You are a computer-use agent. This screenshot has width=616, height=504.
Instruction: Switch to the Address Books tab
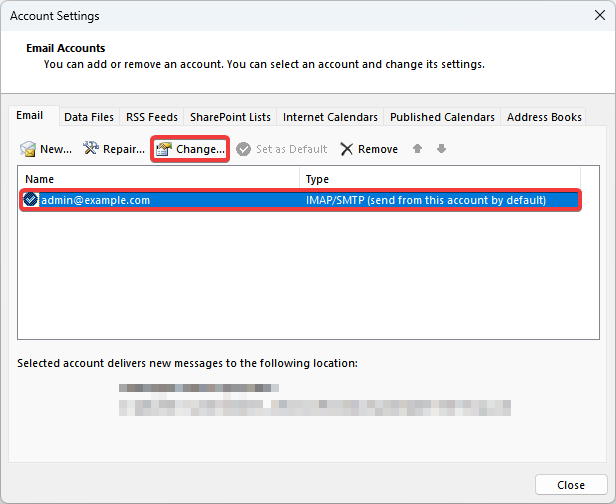pos(544,117)
